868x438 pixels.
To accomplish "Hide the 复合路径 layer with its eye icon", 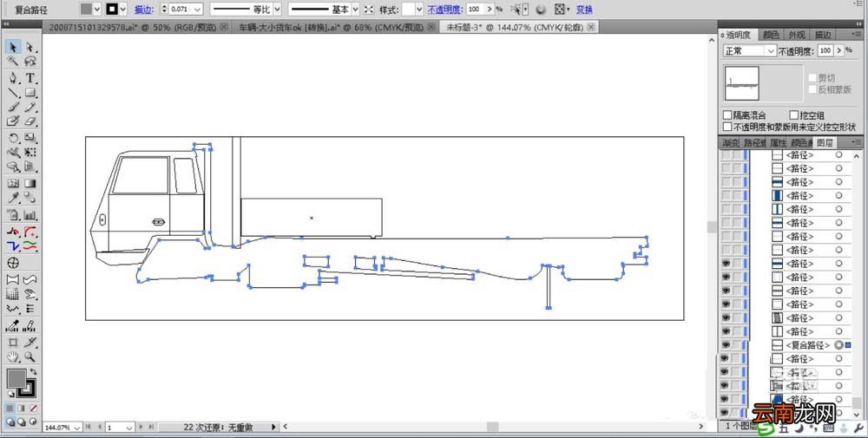I will coord(725,344).
